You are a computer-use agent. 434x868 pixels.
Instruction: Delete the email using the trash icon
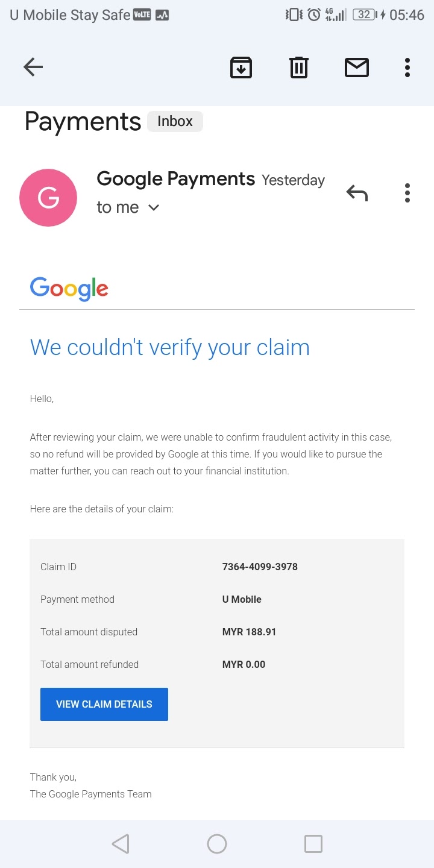(x=298, y=67)
